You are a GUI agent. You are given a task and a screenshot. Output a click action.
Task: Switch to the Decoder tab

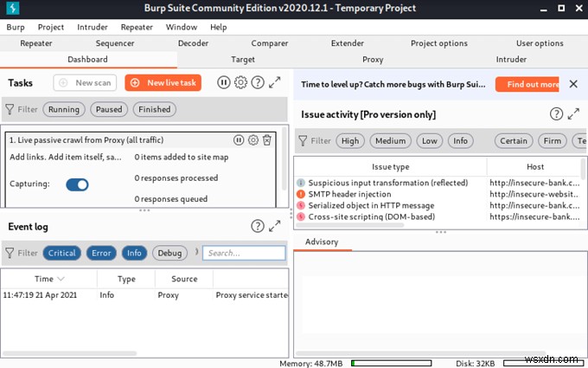pyautogui.click(x=193, y=43)
